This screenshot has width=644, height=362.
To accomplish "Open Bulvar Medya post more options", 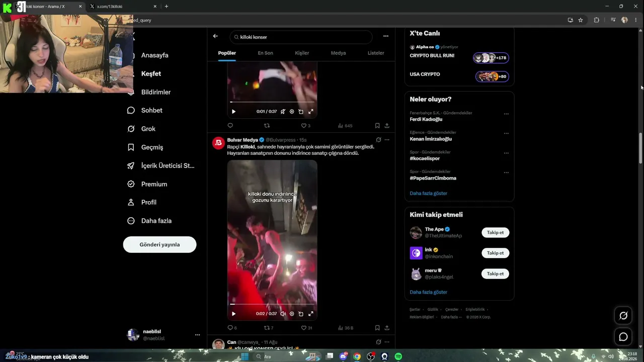I will click(x=387, y=140).
